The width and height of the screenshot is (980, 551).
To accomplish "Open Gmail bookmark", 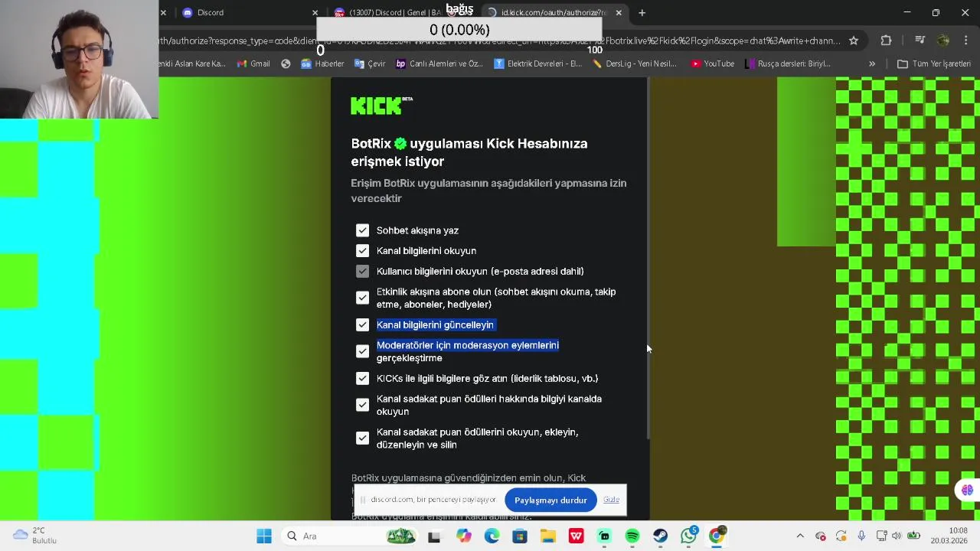I will coord(253,64).
